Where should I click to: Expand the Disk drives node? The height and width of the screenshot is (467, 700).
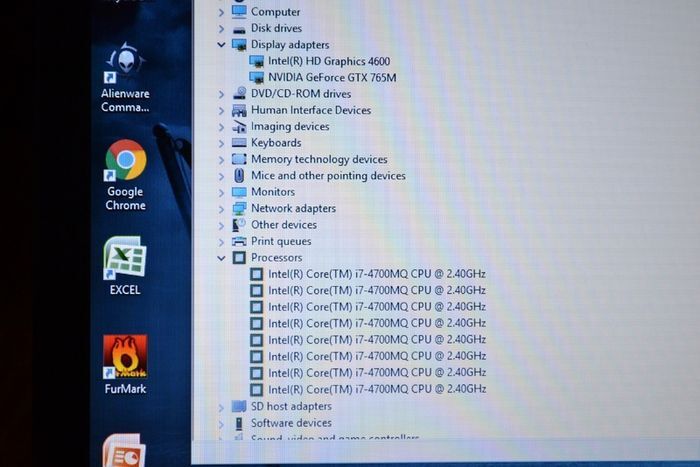221,29
